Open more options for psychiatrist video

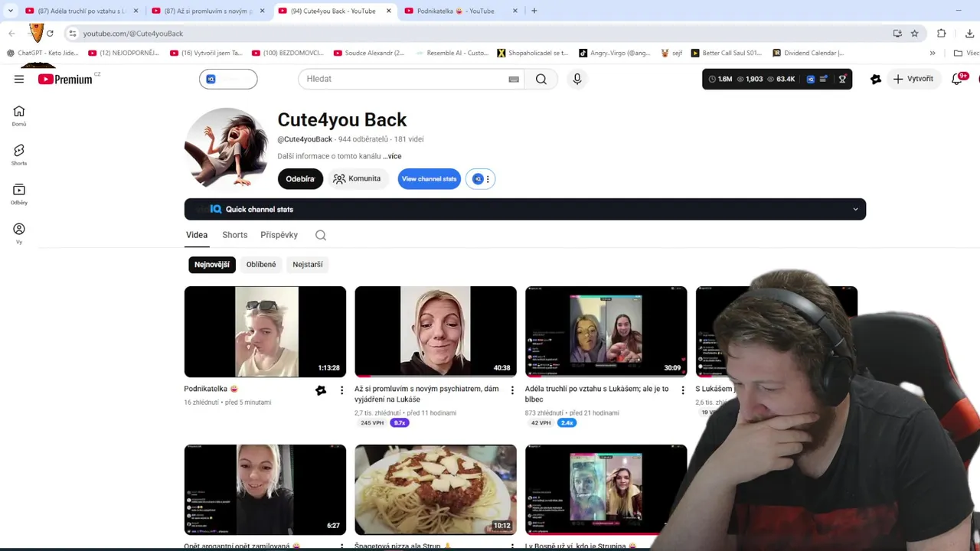coord(512,390)
